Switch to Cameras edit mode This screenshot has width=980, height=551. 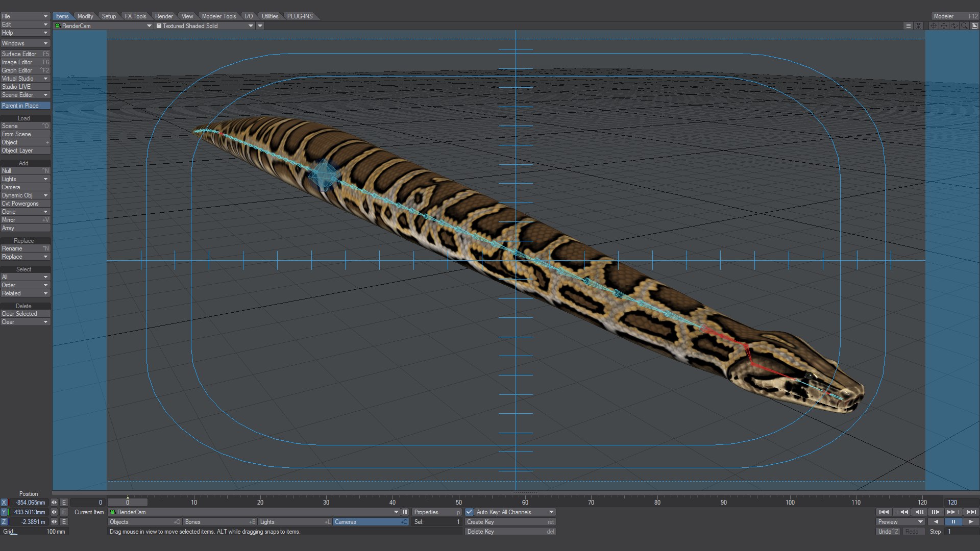pos(371,522)
